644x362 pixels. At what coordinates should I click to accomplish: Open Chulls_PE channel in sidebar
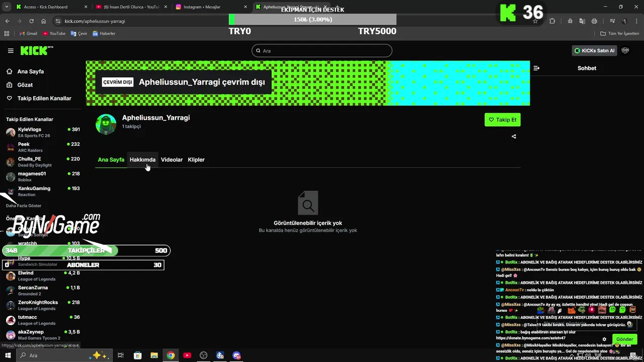(x=43, y=161)
